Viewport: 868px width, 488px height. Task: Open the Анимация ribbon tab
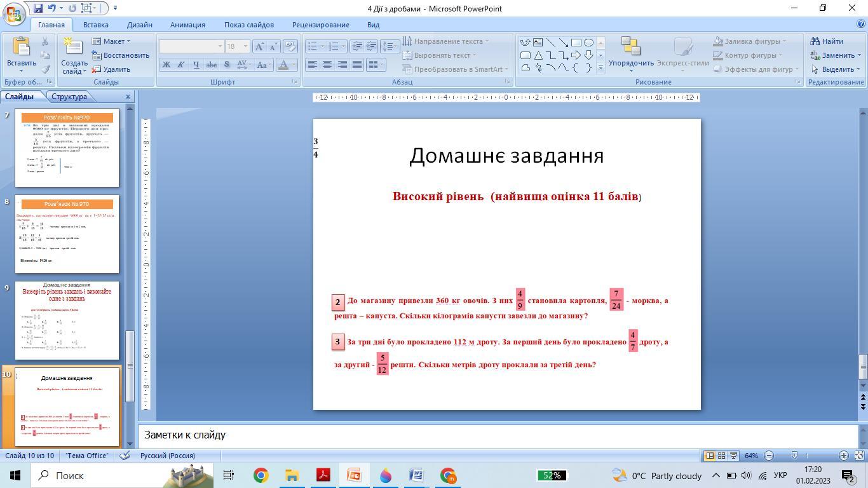pyautogui.click(x=187, y=25)
